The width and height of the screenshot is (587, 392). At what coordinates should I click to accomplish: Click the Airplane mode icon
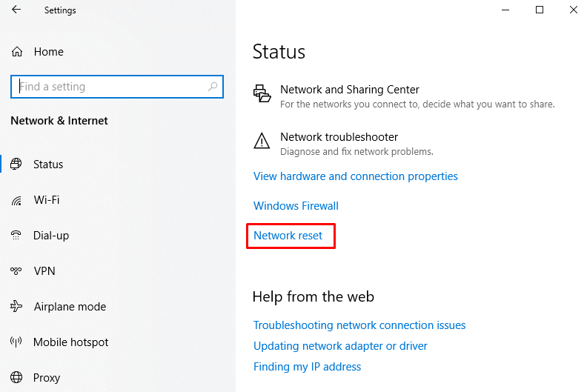pos(16,307)
